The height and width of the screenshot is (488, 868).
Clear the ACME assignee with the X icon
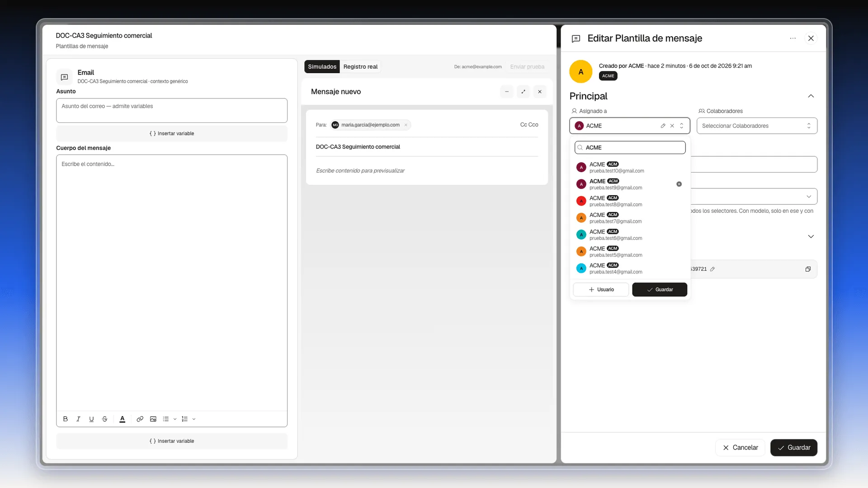click(672, 126)
